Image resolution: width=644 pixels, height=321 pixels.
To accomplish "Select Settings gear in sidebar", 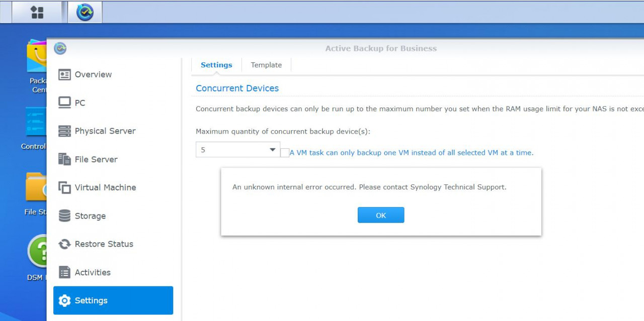I will (64, 300).
